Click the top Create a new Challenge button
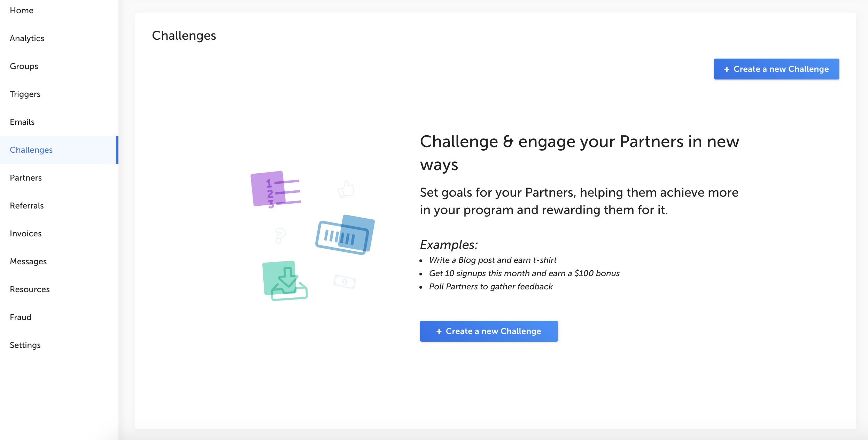The height and width of the screenshot is (440, 868). 776,69
